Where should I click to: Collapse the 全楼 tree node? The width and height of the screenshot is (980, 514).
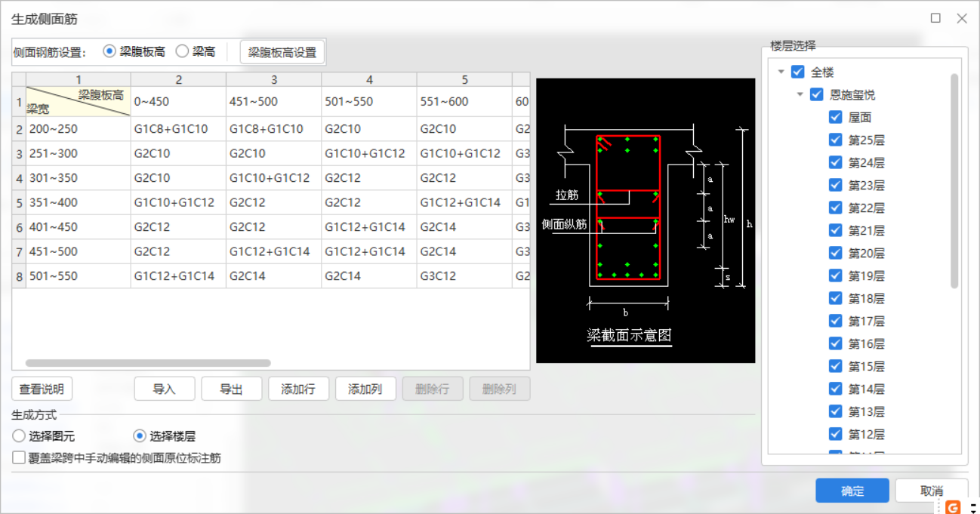(781, 72)
